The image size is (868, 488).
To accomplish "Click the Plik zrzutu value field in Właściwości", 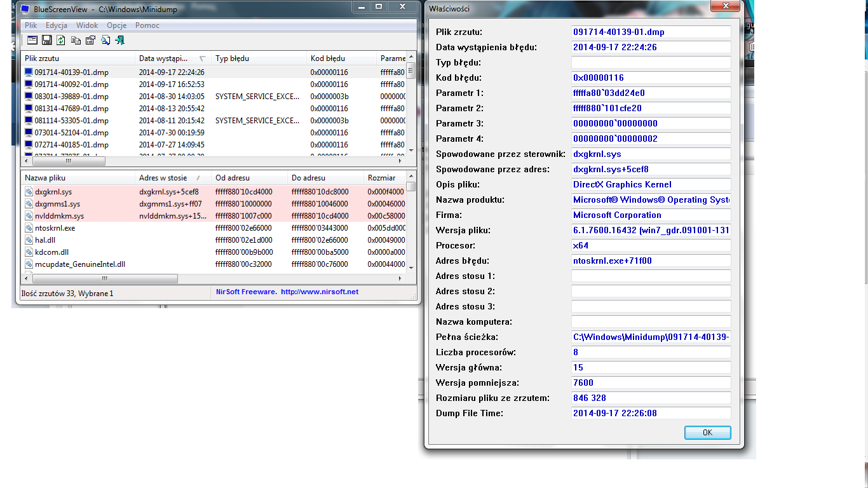I will click(x=651, y=32).
